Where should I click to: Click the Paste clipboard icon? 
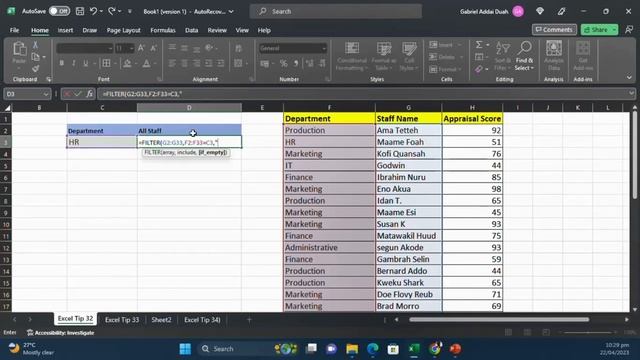point(19,49)
